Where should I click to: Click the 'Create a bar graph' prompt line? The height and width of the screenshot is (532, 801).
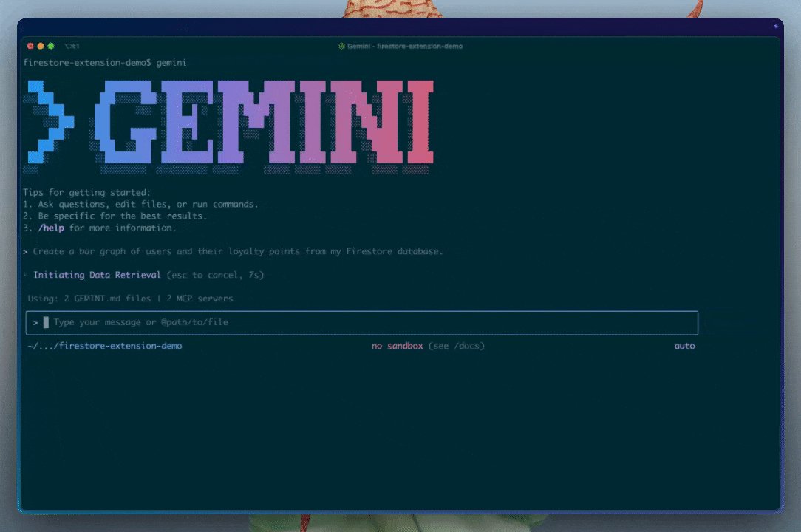(x=233, y=251)
